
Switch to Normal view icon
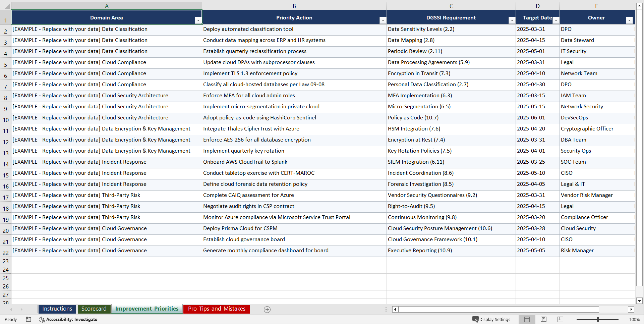tap(527, 319)
